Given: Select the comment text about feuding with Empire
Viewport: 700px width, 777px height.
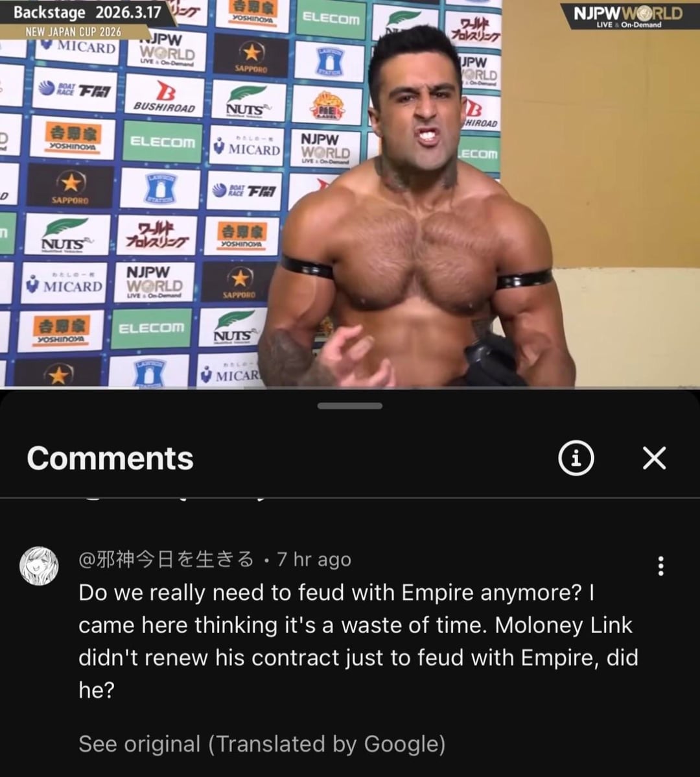Looking at the screenshot, I should point(358,641).
